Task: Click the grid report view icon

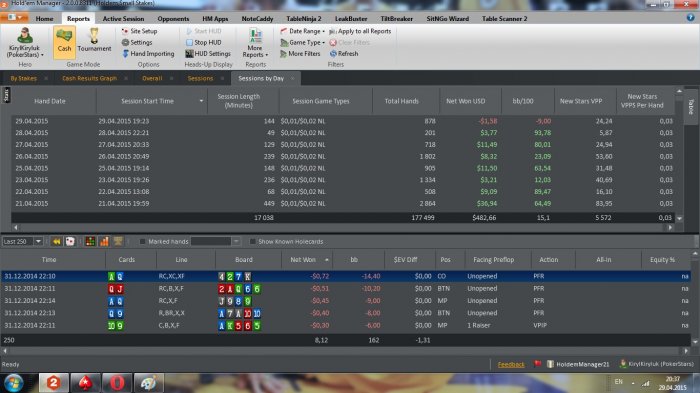Action: pyautogui.click(x=90, y=242)
